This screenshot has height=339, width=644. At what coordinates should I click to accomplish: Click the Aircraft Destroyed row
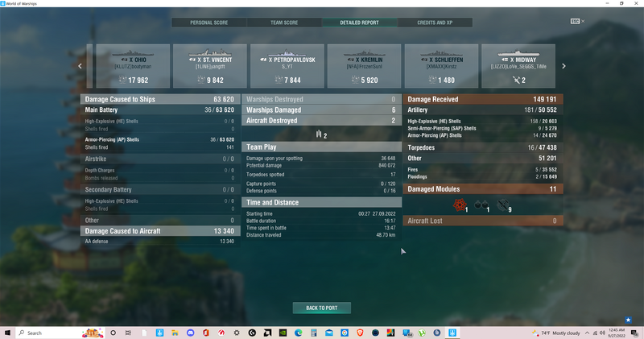click(321, 121)
